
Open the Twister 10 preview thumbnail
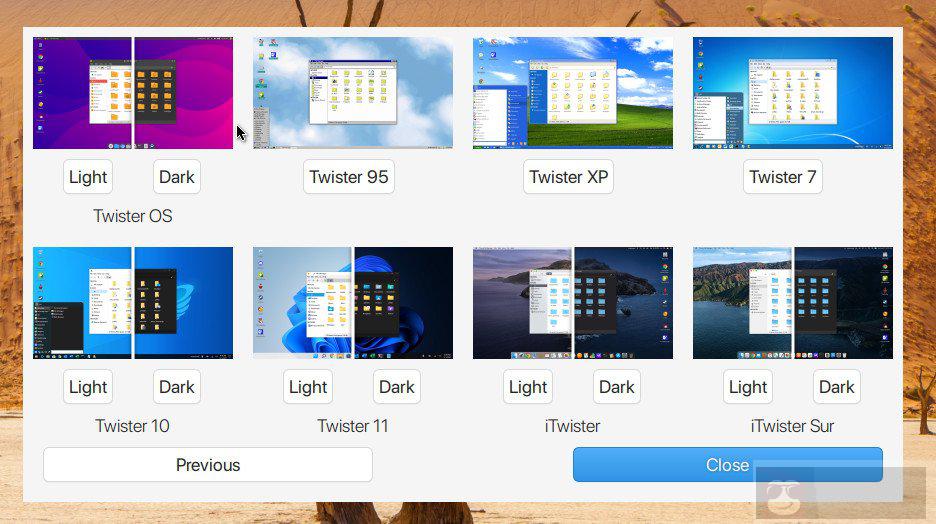pyautogui.click(x=133, y=303)
